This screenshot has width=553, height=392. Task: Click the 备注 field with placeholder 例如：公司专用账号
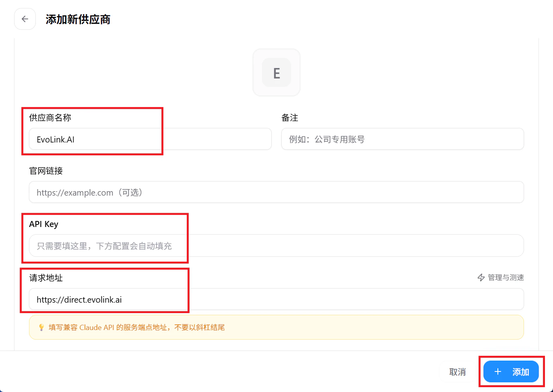click(402, 139)
